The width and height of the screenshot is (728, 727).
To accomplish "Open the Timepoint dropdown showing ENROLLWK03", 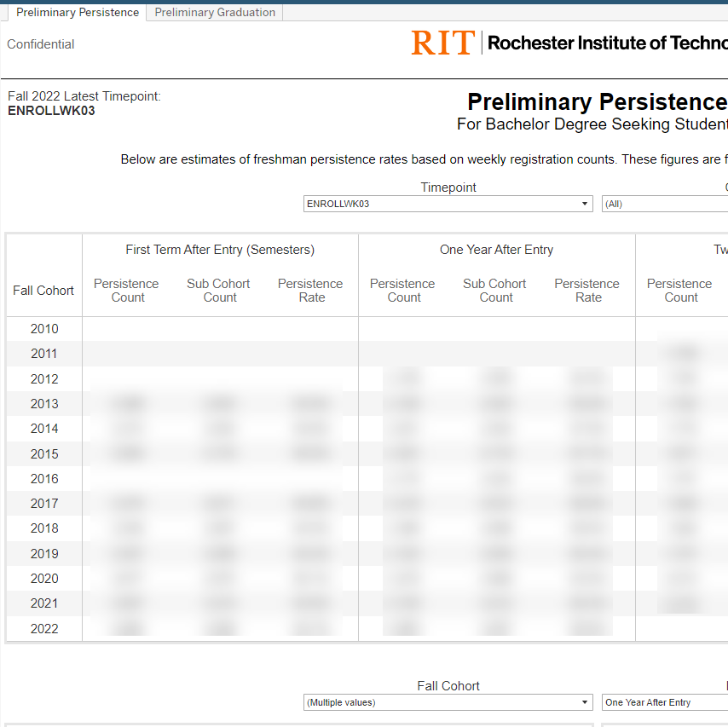I will (x=448, y=204).
